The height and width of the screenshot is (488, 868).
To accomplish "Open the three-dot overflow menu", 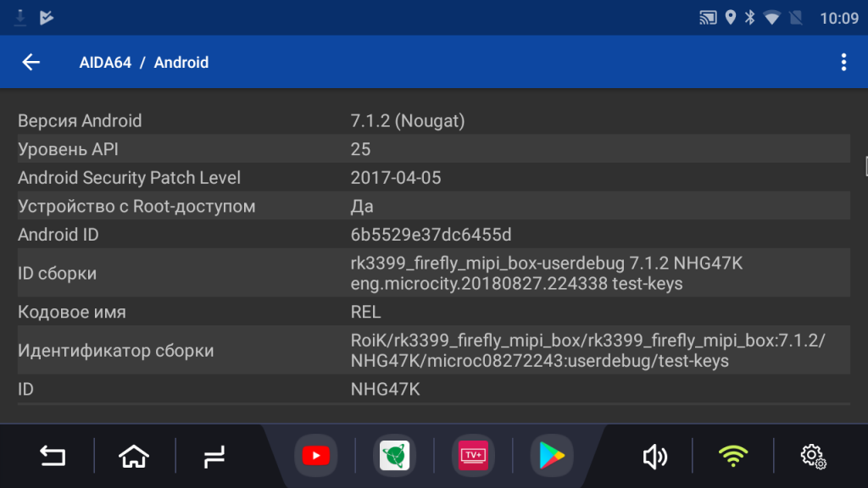I will pyautogui.click(x=843, y=62).
